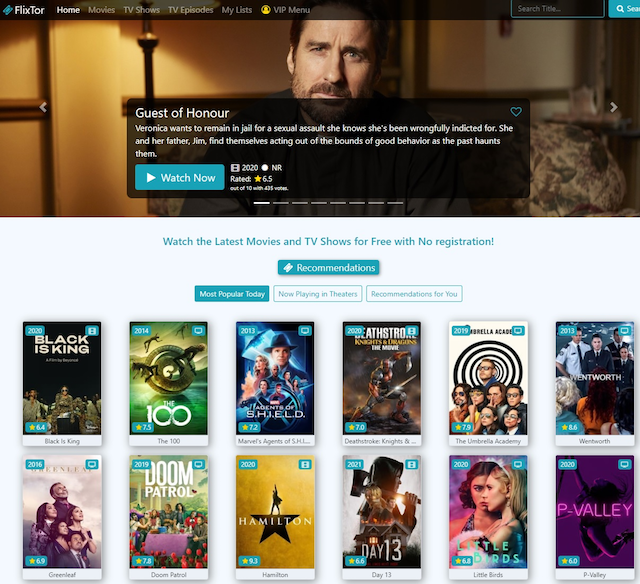The image size is (640, 584).
Task: Click TV icon on Umbrella Academy poster
Action: coord(518,331)
